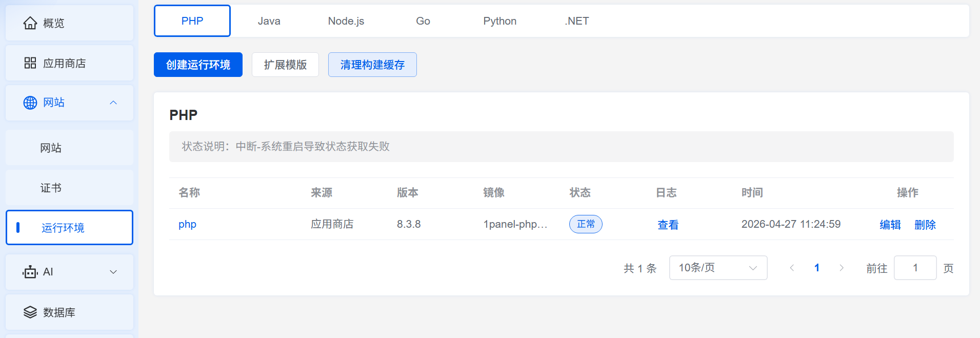Click the layers icon for 数据库
This screenshot has height=338, width=980.
click(x=30, y=312)
